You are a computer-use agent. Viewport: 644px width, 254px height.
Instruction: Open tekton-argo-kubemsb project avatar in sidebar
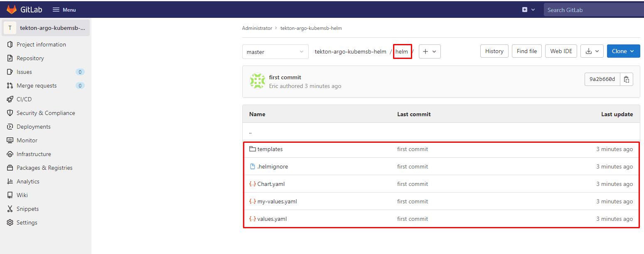coord(10,28)
